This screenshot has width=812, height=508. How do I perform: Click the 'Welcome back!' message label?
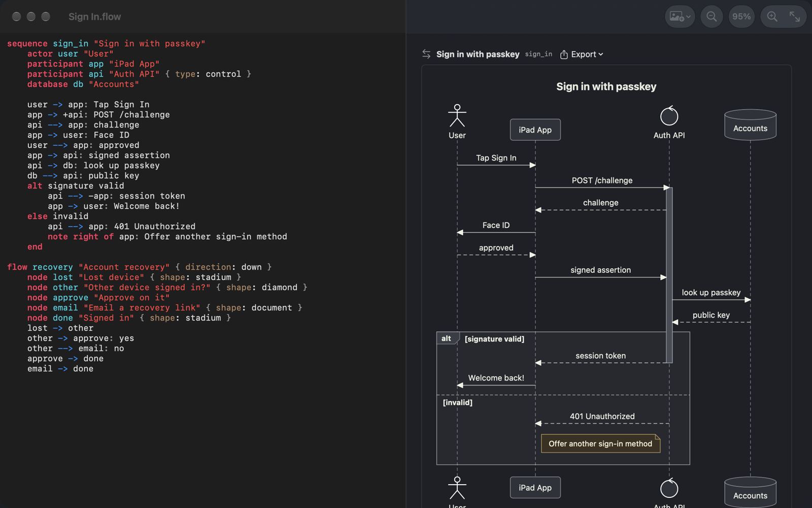coord(496,378)
